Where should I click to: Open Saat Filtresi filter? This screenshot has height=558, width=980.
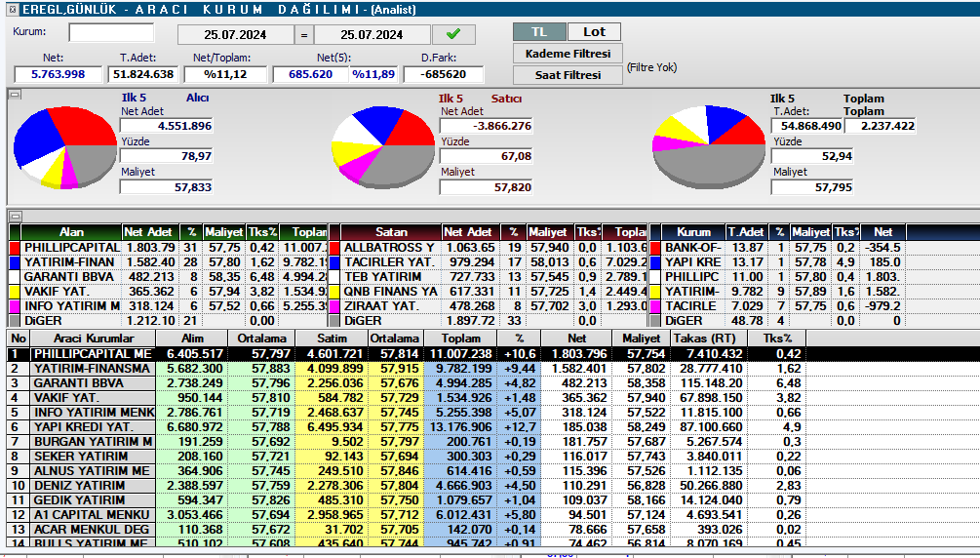pyautogui.click(x=568, y=74)
